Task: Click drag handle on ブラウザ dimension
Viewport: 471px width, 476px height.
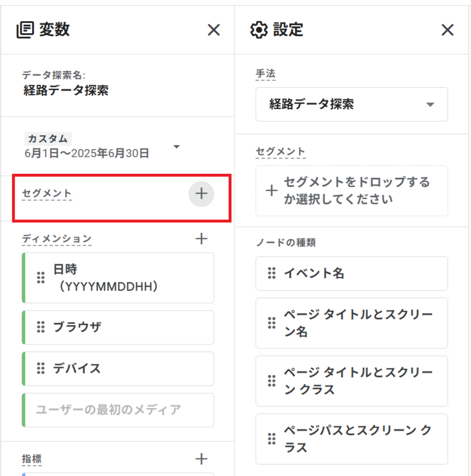Action: [41, 327]
